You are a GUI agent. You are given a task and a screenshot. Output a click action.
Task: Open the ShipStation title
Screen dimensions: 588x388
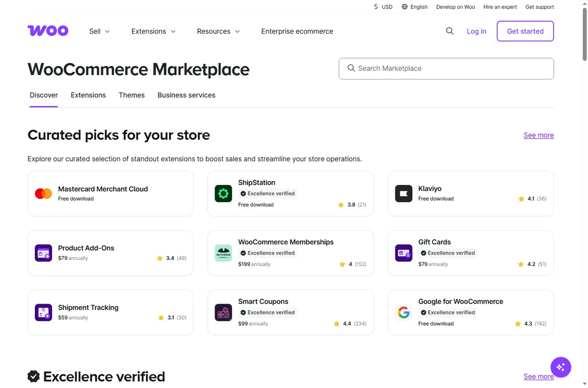(x=257, y=182)
